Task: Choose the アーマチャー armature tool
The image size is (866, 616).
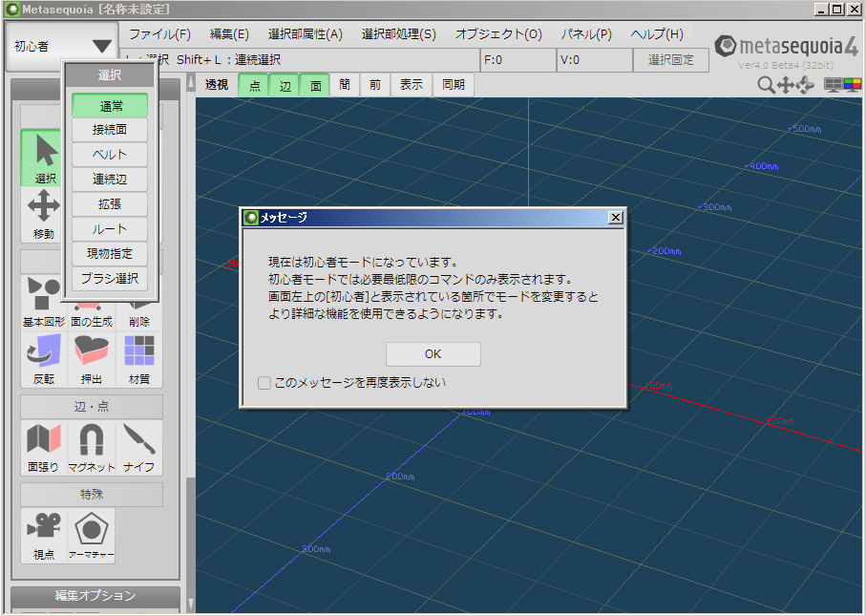Action: pyautogui.click(x=92, y=536)
